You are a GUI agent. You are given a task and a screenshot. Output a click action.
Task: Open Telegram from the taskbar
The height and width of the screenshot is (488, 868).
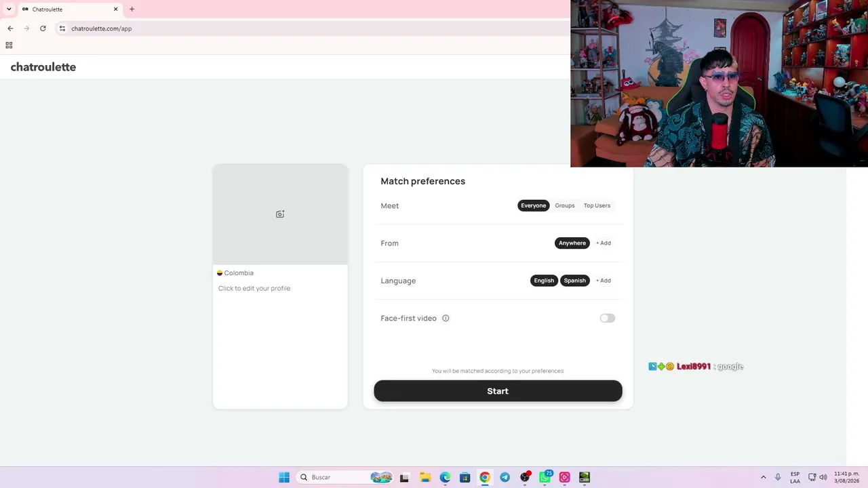point(505,477)
